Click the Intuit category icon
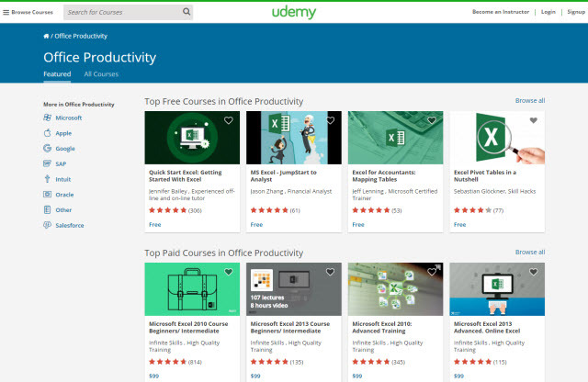588x382 pixels. [x=47, y=179]
